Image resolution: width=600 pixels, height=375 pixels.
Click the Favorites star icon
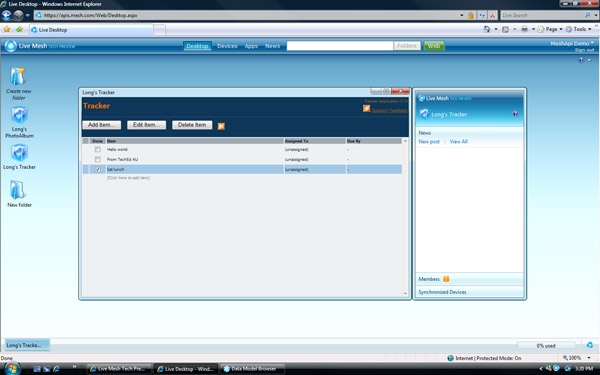click(7, 29)
